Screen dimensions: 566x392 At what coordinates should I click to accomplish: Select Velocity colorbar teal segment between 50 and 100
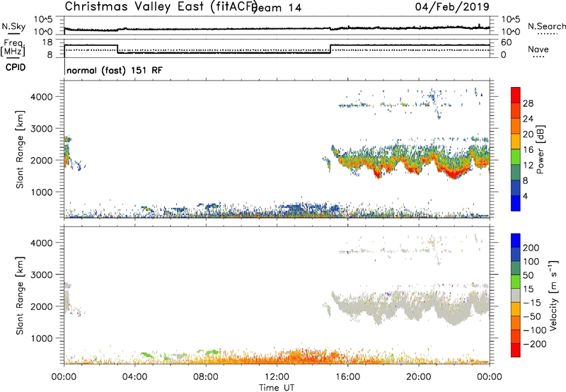click(x=516, y=268)
